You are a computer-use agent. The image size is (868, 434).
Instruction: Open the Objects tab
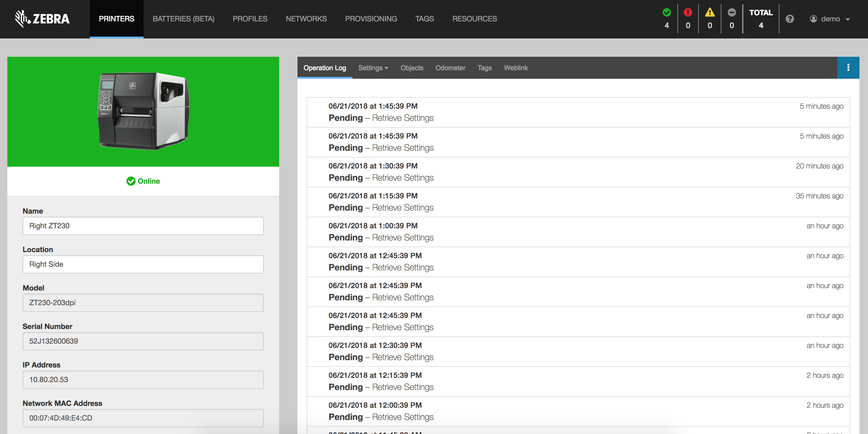411,68
